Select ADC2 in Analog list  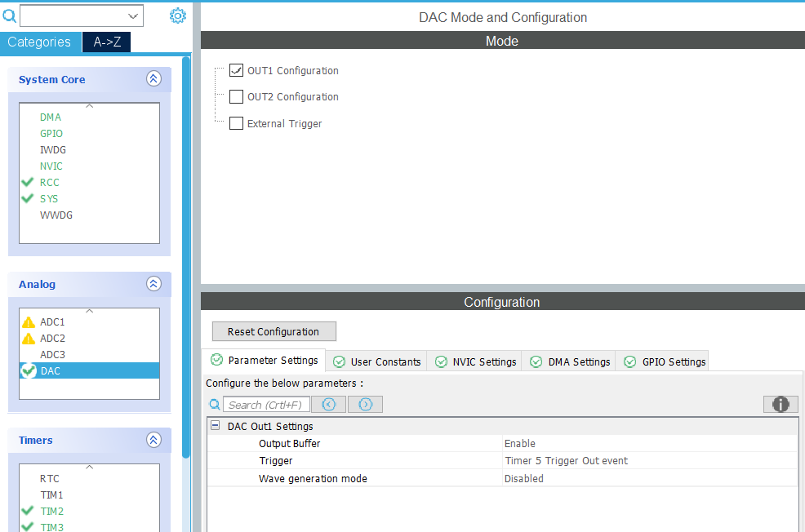point(52,339)
